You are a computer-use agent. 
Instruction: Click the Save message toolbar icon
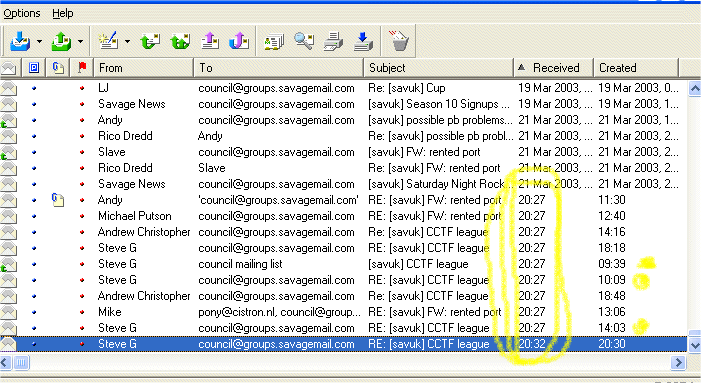click(363, 41)
